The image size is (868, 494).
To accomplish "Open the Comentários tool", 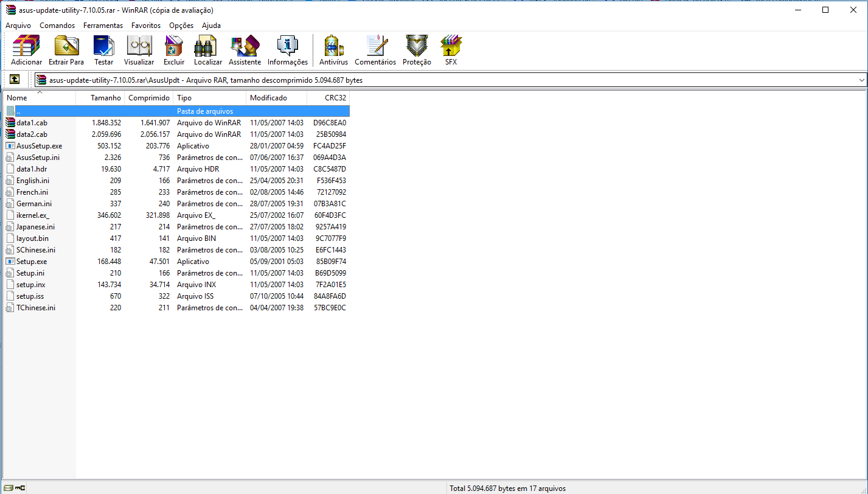I will point(375,50).
